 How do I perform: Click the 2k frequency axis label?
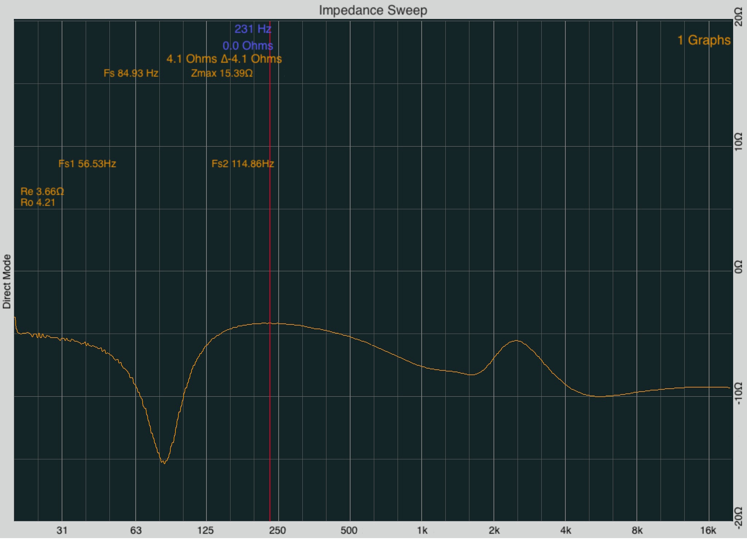point(494,530)
